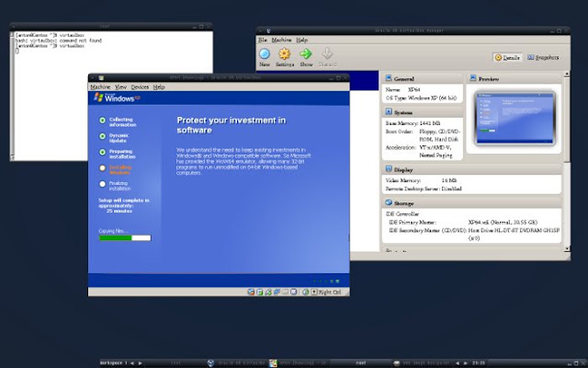Click 'Protect your investment in software' heading
Screen dimensions: 588x368
point(232,125)
